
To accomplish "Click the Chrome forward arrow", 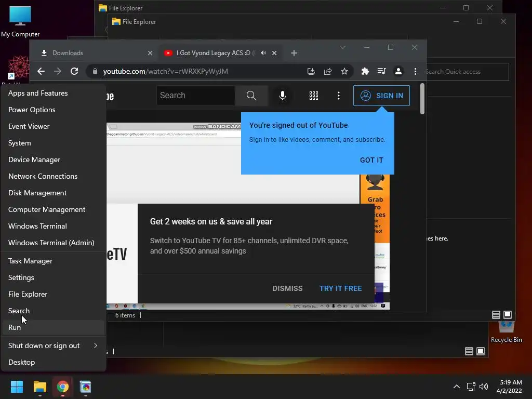I will (58, 71).
